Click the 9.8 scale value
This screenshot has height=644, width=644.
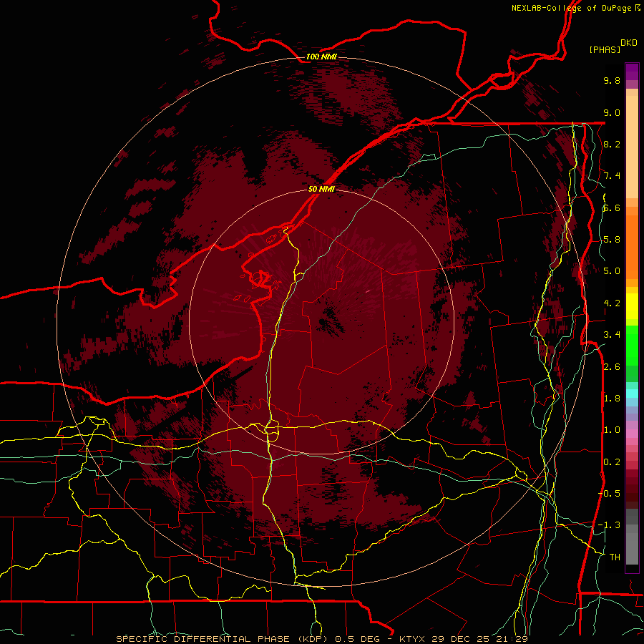[612, 80]
